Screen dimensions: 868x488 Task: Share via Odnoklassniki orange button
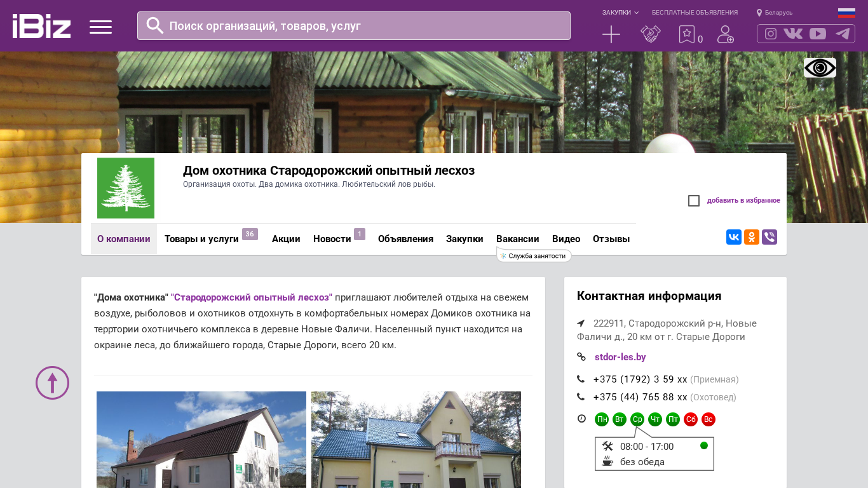pyautogui.click(x=752, y=237)
